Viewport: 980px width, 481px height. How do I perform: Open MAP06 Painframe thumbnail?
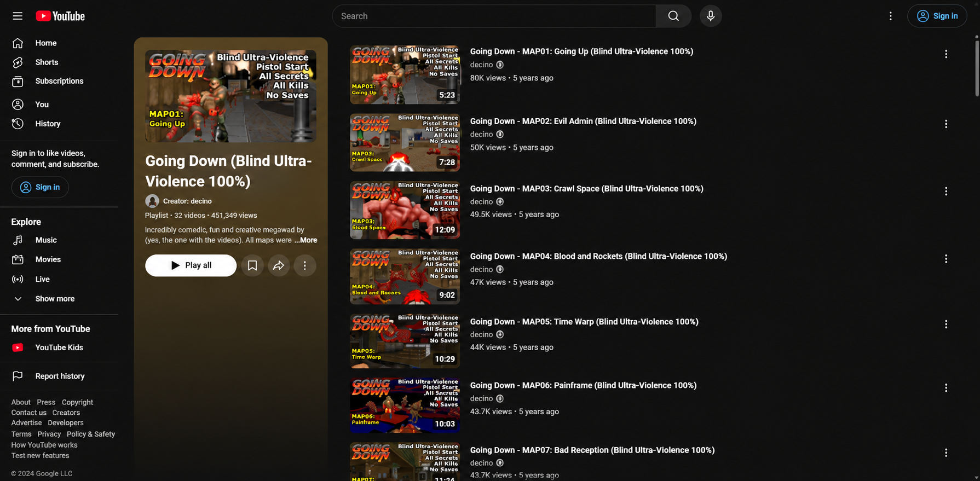pos(405,405)
